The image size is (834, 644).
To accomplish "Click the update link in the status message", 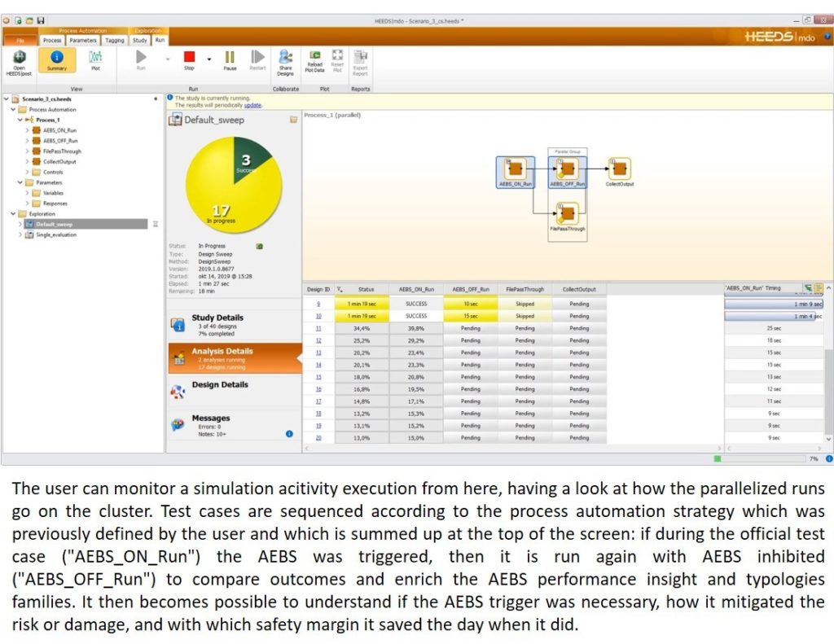I will (252, 105).
